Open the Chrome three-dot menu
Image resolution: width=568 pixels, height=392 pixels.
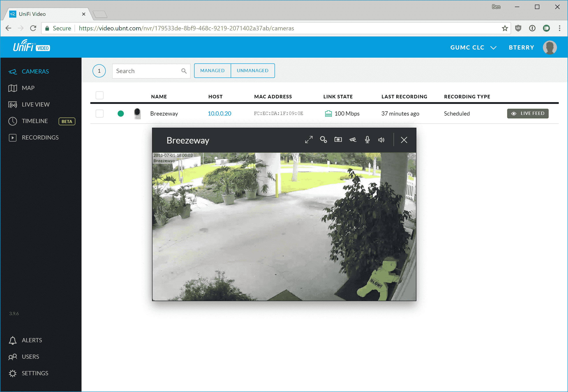pos(560,28)
